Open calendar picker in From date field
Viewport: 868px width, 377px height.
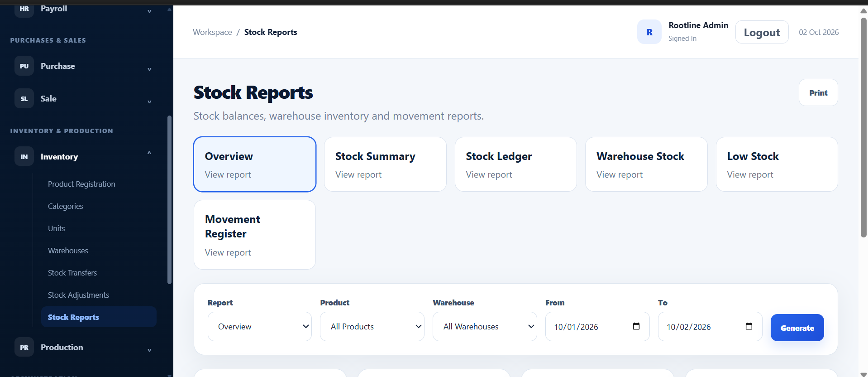636,326
